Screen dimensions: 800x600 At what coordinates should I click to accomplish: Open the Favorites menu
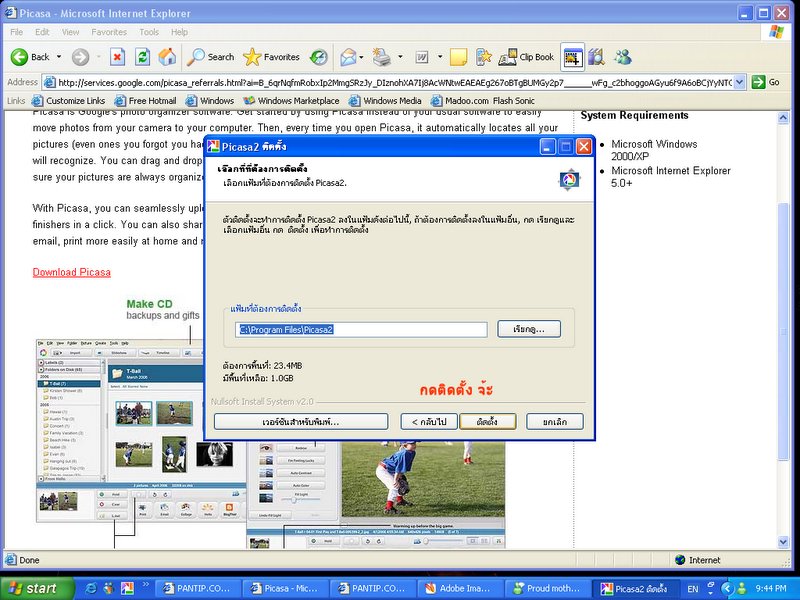click(109, 32)
